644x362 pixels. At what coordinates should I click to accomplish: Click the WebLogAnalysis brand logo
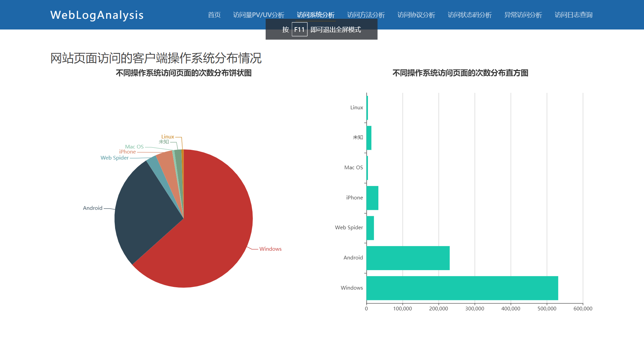tap(97, 15)
